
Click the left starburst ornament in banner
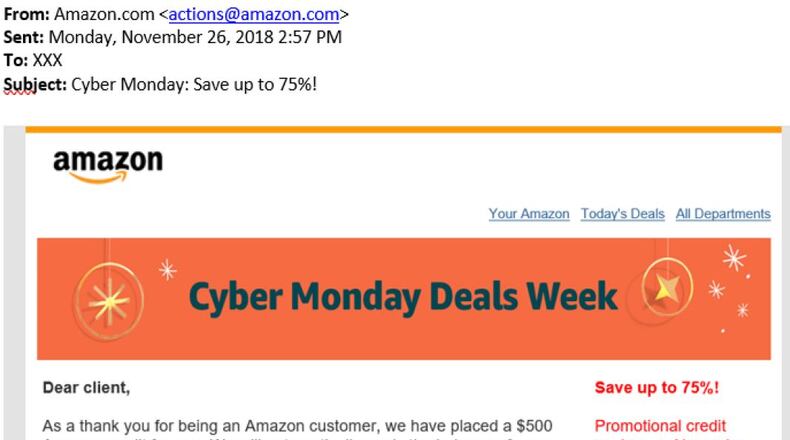[109, 302]
